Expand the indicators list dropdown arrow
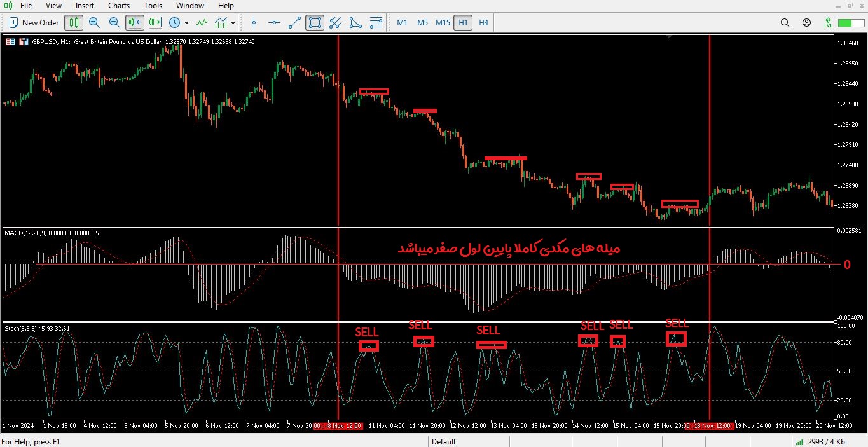Image resolution: width=868 pixels, height=447 pixels. point(233,23)
